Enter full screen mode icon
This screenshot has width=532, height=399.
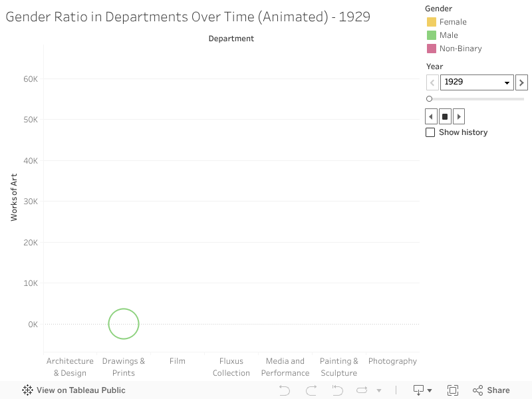[x=453, y=390]
